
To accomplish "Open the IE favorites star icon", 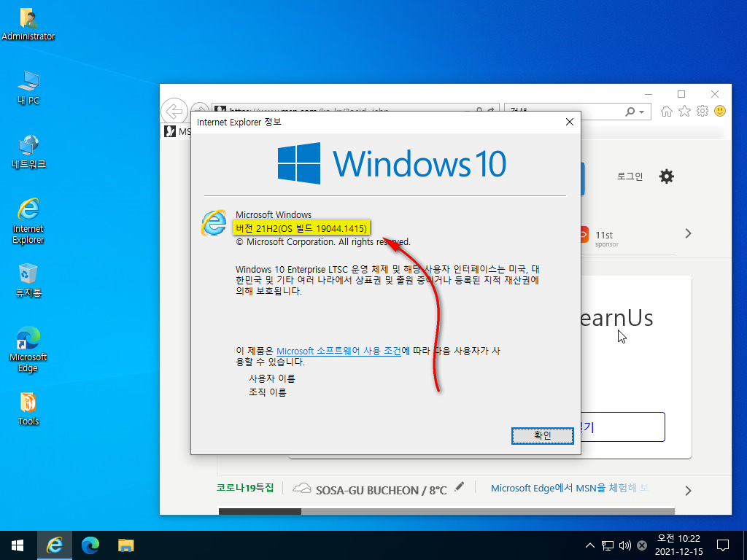I will click(x=684, y=111).
